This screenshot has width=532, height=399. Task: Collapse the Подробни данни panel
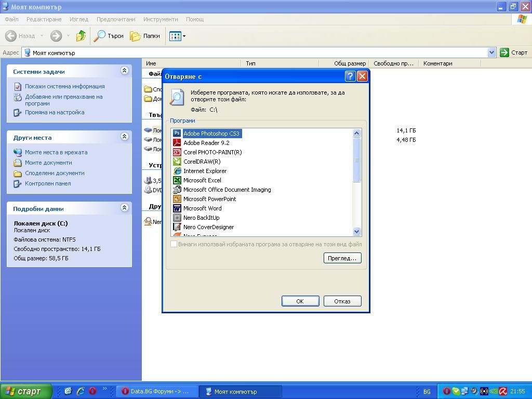coord(124,208)
